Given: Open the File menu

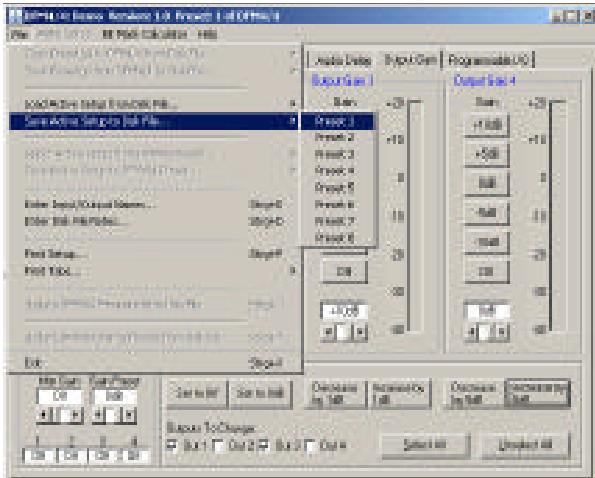Looking at the screenshot, I should pos(19,35).
